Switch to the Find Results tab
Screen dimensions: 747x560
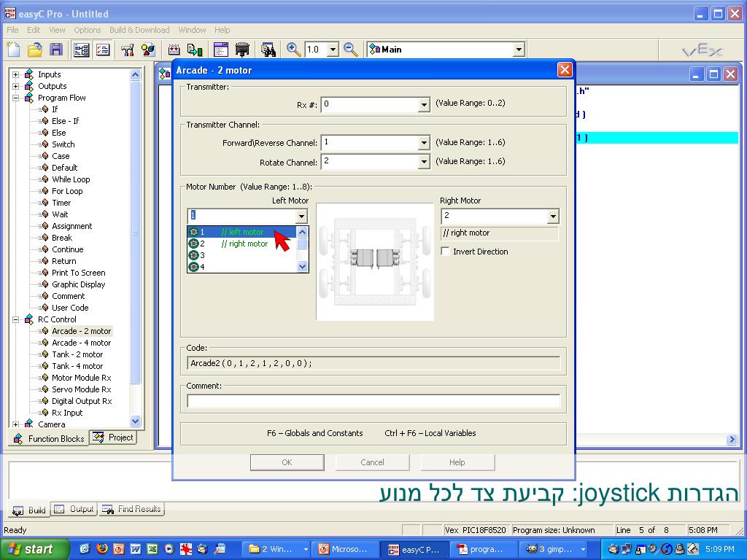[x=131, y=509]
